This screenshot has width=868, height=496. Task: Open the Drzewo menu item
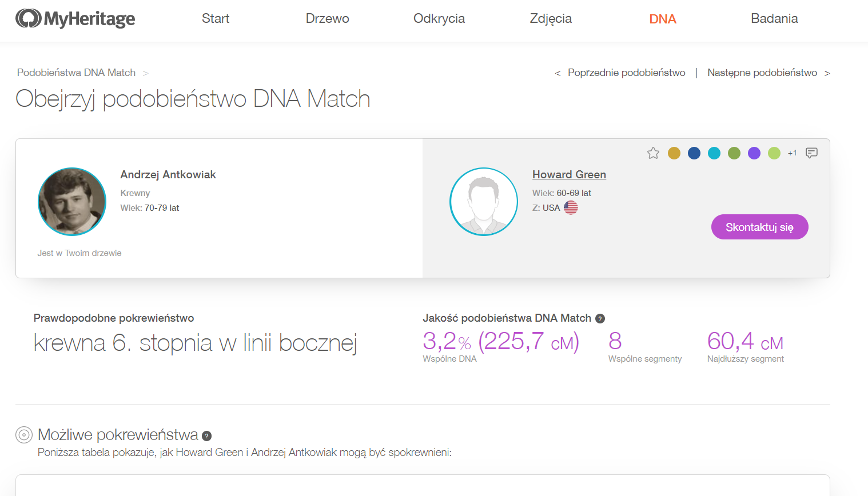[x=327, y=18]
